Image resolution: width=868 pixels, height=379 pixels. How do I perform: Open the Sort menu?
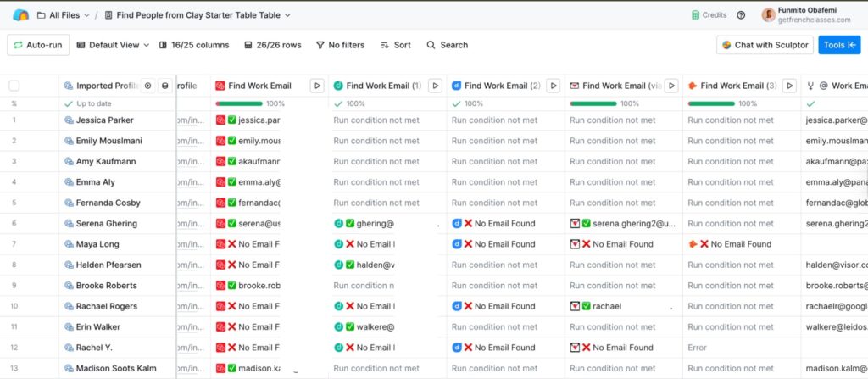pos(396,45)
